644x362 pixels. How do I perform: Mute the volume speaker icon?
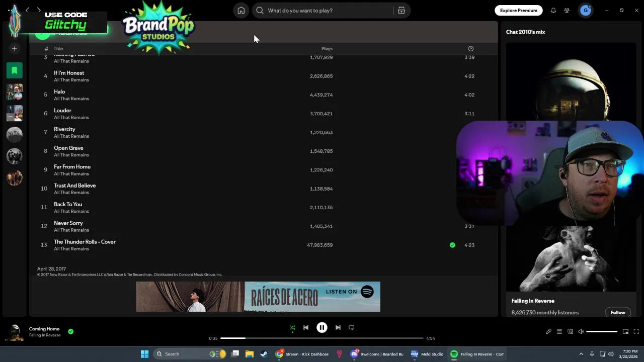coord(581,332)
